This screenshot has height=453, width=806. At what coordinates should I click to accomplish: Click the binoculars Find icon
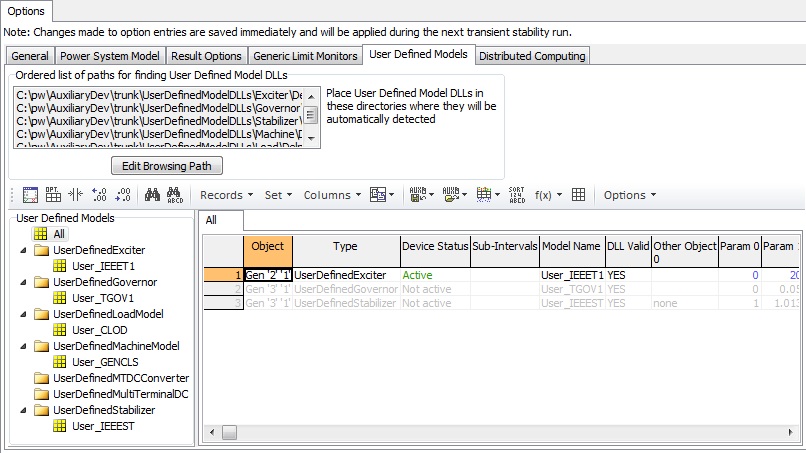pyautogui.click(x=148, y=195)
